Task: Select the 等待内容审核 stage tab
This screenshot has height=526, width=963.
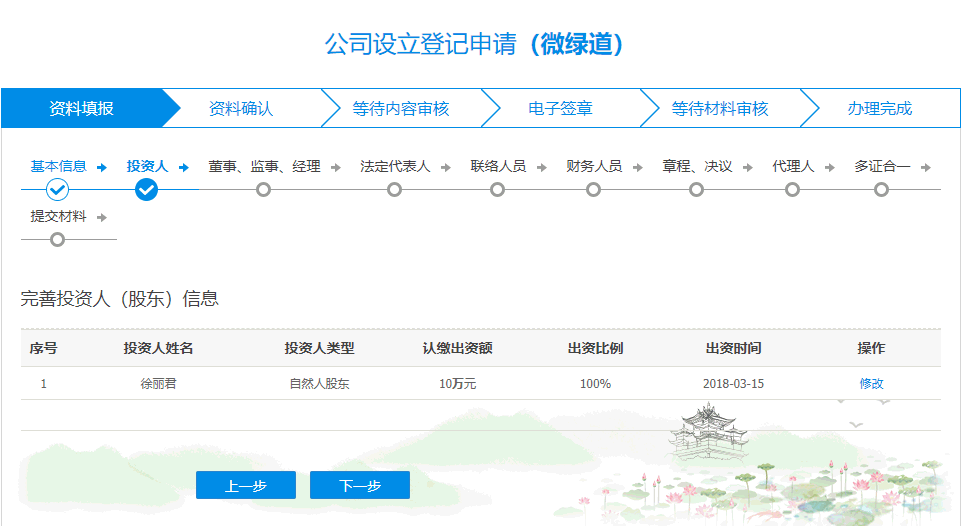Action: [x=400, y=108]
